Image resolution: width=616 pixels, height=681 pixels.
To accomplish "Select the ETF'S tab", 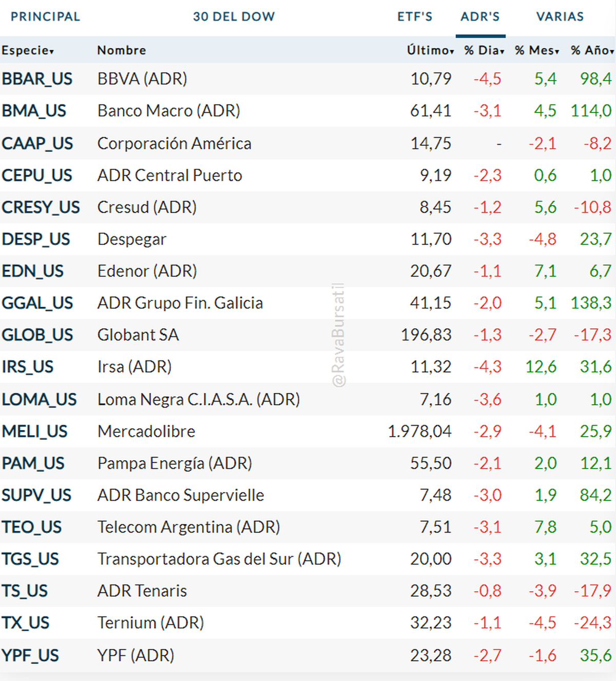I will coord(414,16).
